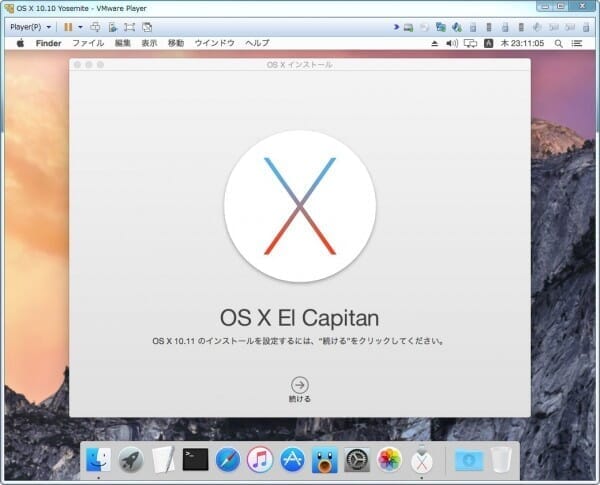Click the clock showing 木 23:11:05
The image size is (600, 485).
click(521, 44)
